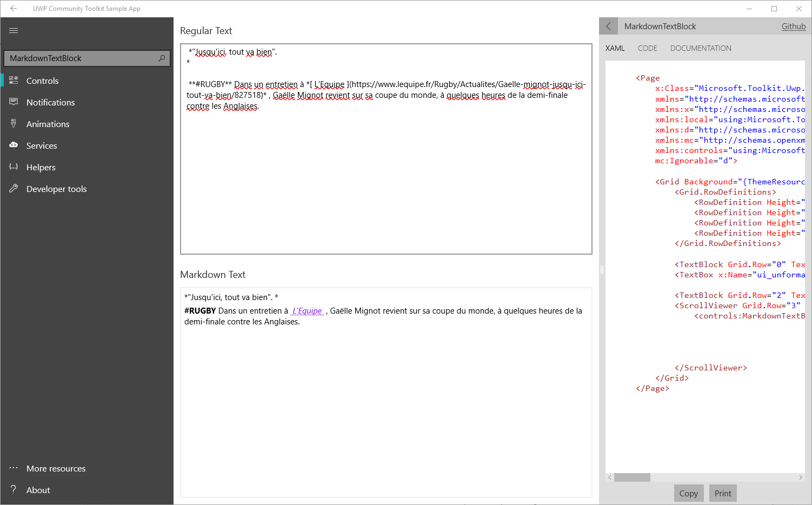Switch to the CODE tab
This screenshot has height=505, width=812.
pyautogui.click(x=647, y=48)
